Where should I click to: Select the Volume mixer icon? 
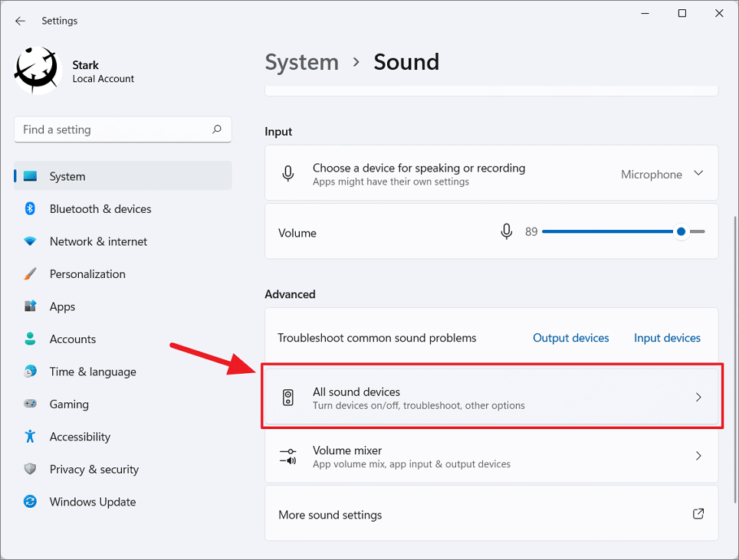click(x=288, y=455)
